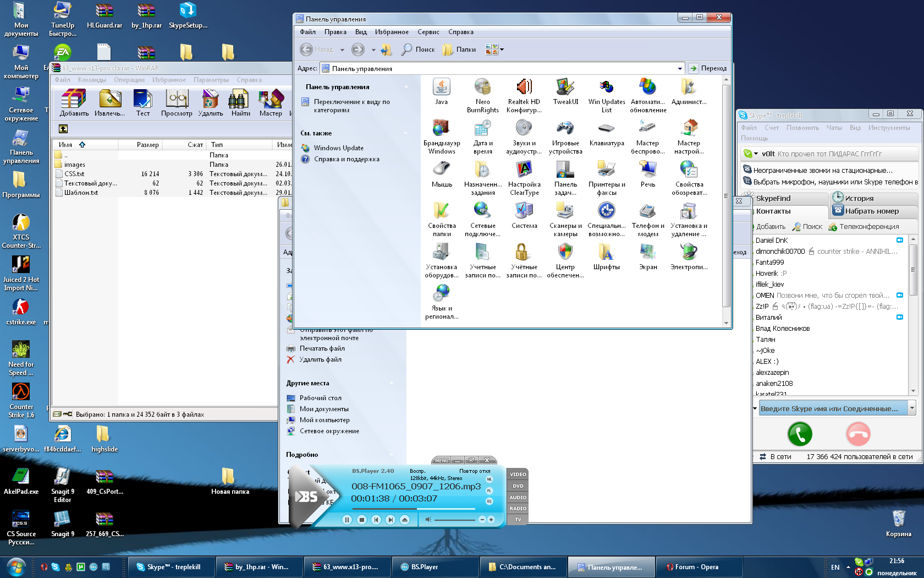Switch BS.Player to RADIO mode
This screenshot has height=578, width=924.
pos(518,509)
